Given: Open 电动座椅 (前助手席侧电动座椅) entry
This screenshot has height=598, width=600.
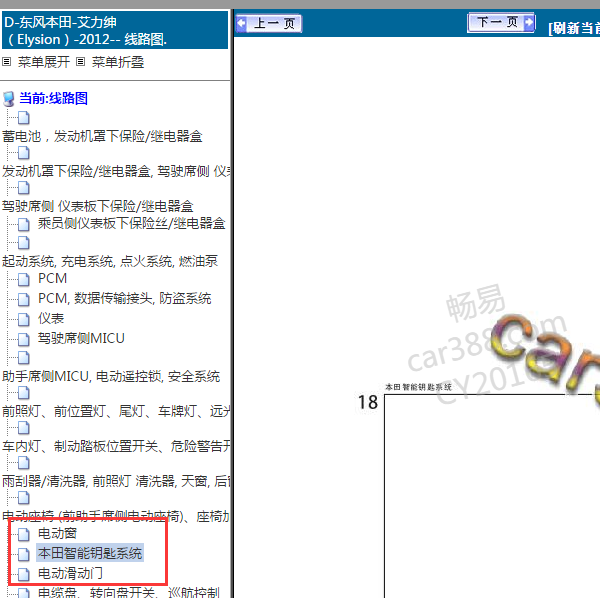Looking at the screenshot, I should (116, 517).
